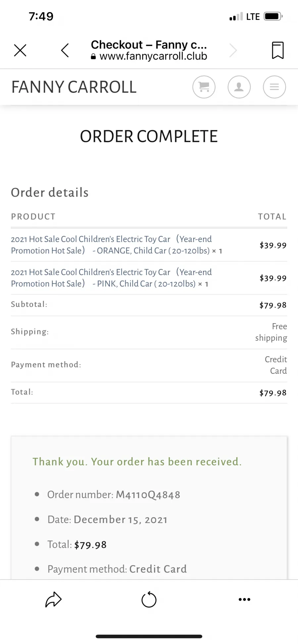Open the hamburger menu
The image size is (298, 644).
click(274, 87)
